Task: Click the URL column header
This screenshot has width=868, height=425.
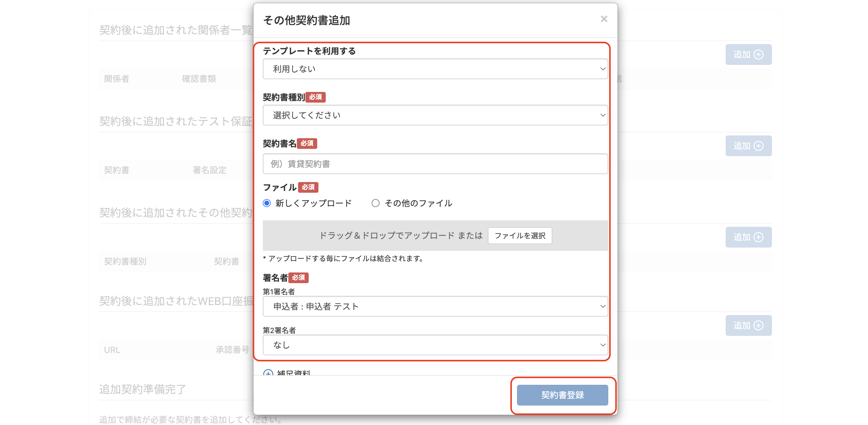Action: point(112,350)
